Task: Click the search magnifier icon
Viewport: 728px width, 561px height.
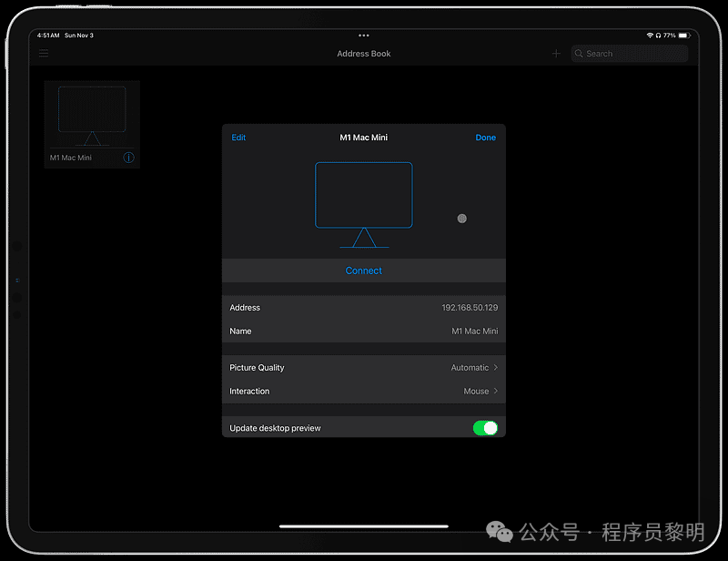Action: 579,54
